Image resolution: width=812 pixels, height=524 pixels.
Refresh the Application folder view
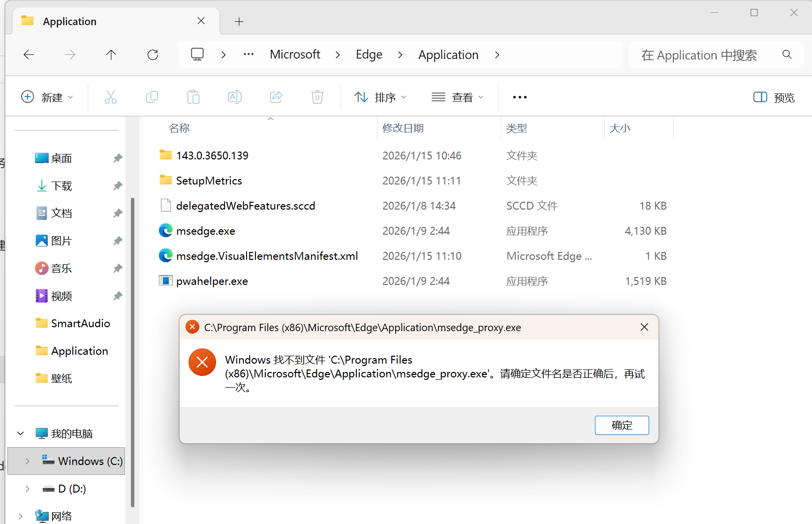click(x=153, y=55)
